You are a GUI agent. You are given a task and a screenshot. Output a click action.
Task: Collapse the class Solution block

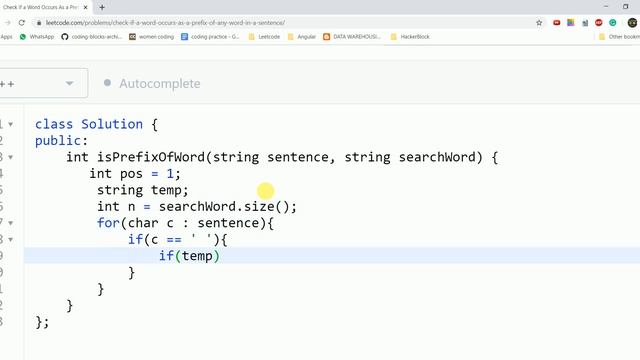[11, 124]
